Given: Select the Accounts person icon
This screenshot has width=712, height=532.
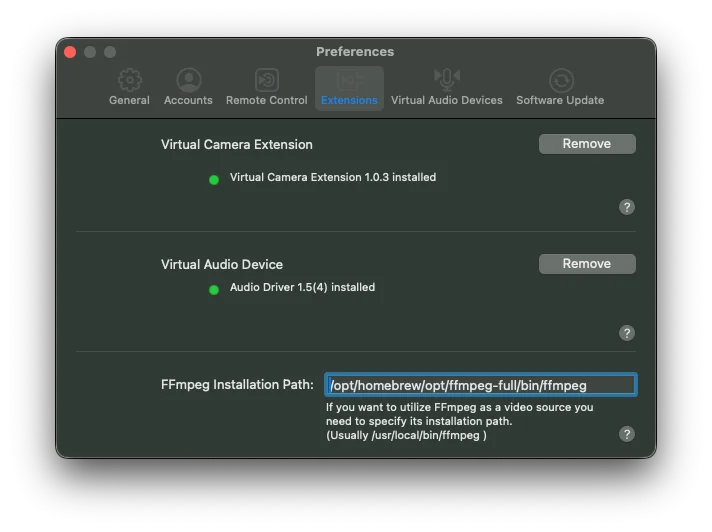Looking at the screenshot, I should 188,81.
